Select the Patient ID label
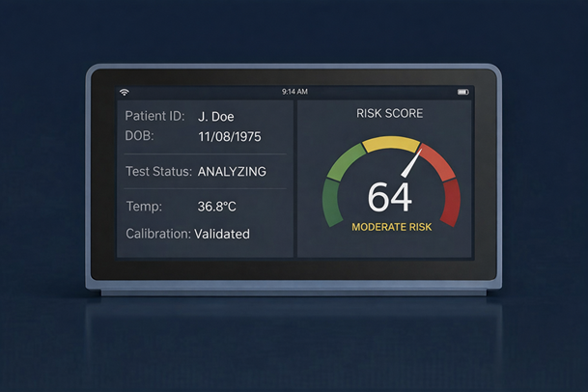The width and height of the screenshot is (588, 392). [155, 117]
